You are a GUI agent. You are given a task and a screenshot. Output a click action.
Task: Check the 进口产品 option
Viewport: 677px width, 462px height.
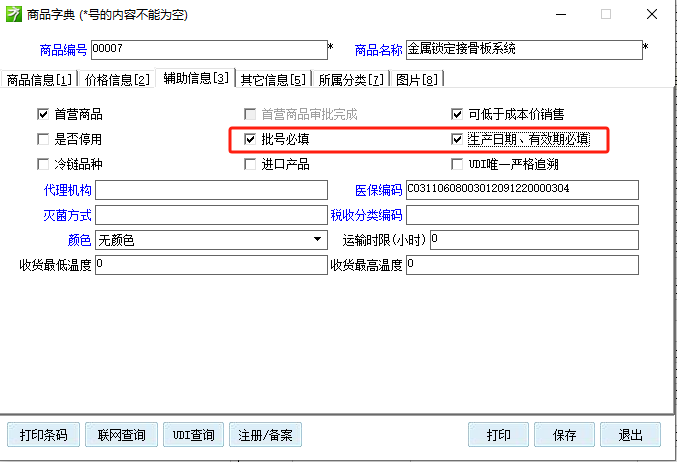251,164
